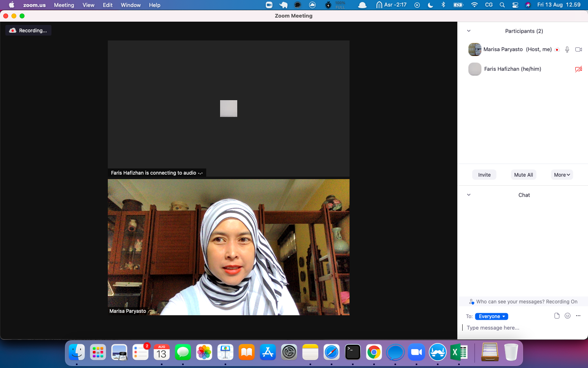Open System Preferences from the Dock
This screenshot has width=588, height=368.
(289, 352)
